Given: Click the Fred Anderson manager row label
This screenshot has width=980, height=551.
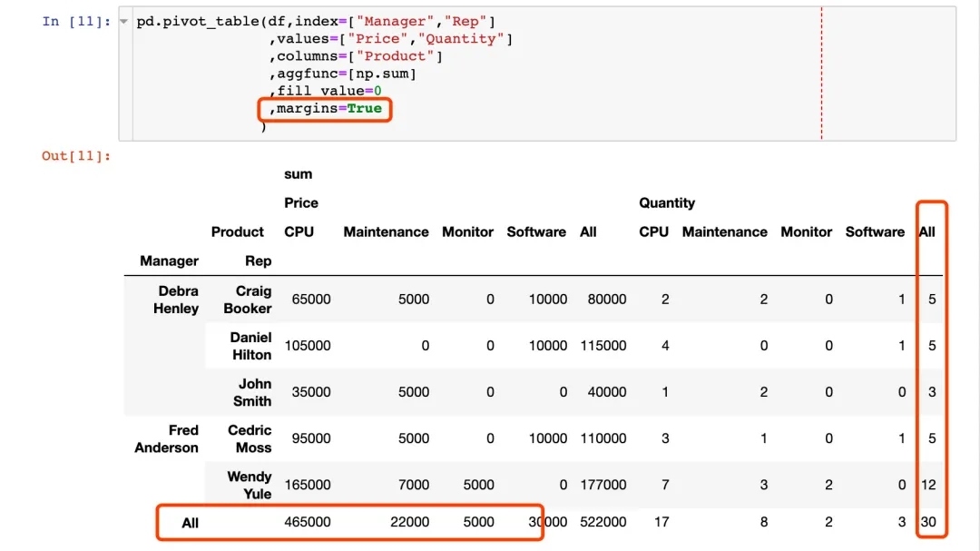Looking at the screenshot, I should click(x=167, y=438).
